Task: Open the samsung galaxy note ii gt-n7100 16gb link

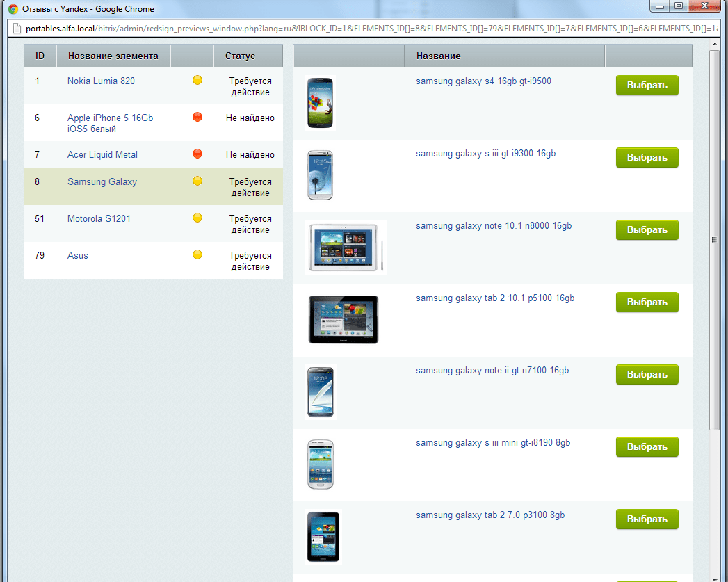Action: coord(492,371)
